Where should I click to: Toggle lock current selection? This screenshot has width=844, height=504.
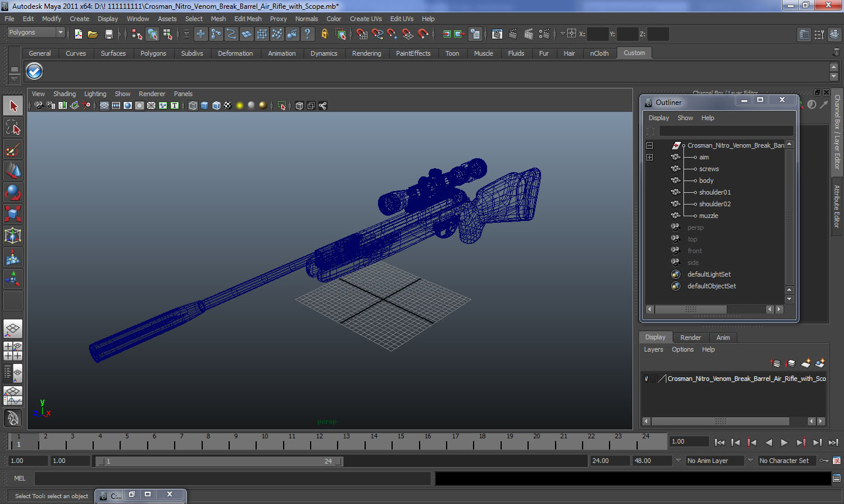[325, 34]
